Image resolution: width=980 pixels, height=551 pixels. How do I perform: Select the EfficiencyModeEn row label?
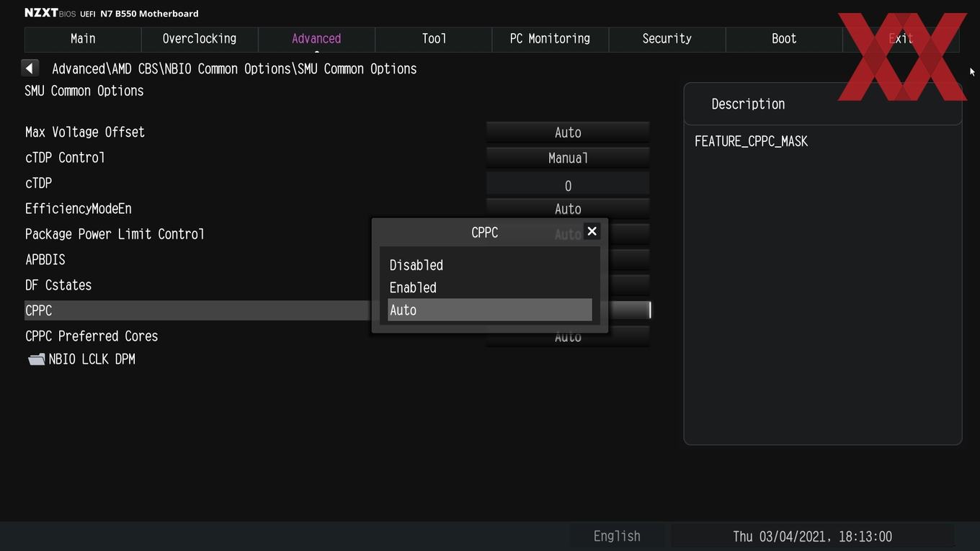[x=79, y=209]
